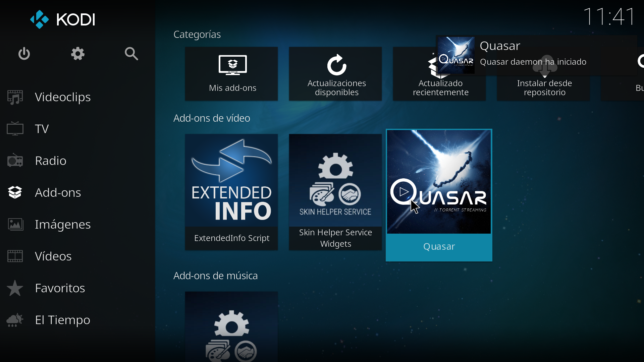
Task: Click the TV sidebar icon
Action: click(15, 129)
